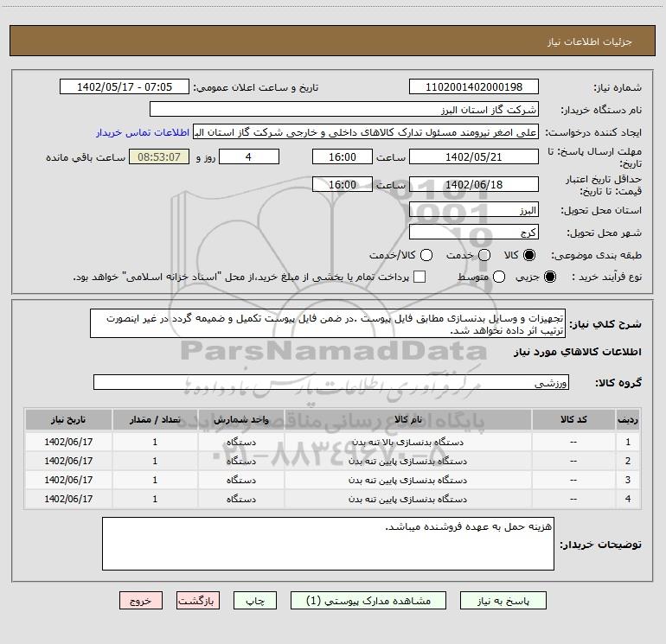Click the نام کالا column header
Viewport: 666px width, 644px height.
pos(407,419)
